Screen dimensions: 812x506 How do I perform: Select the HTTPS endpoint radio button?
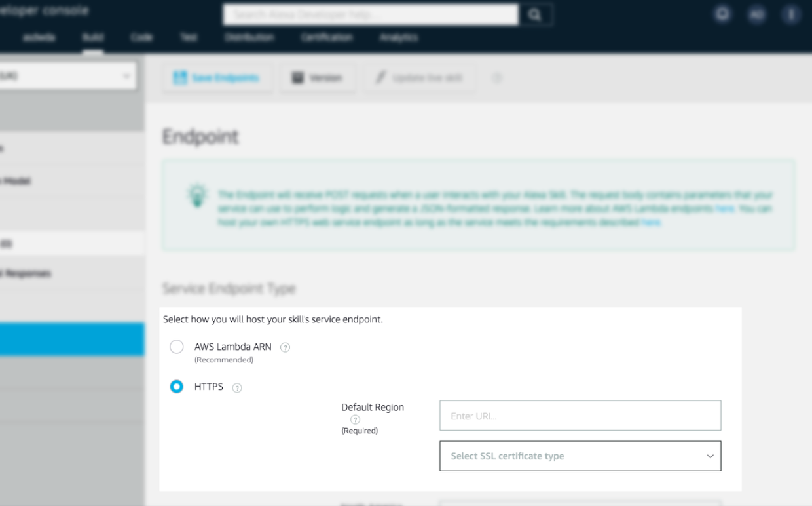tap(177, 387)
